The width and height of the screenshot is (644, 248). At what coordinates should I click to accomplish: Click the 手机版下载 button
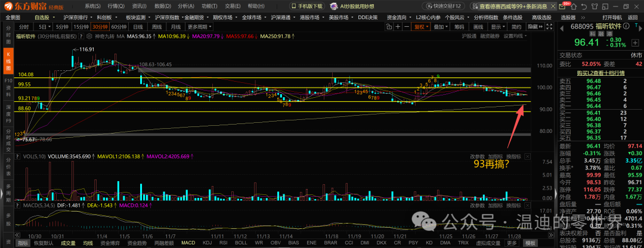tap(307, 6)
